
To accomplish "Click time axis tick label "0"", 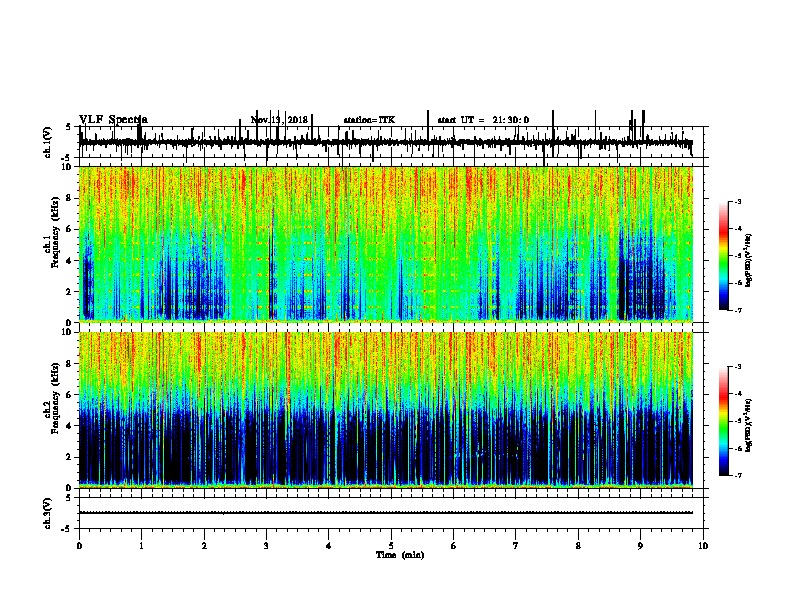I will coord(79,546).
